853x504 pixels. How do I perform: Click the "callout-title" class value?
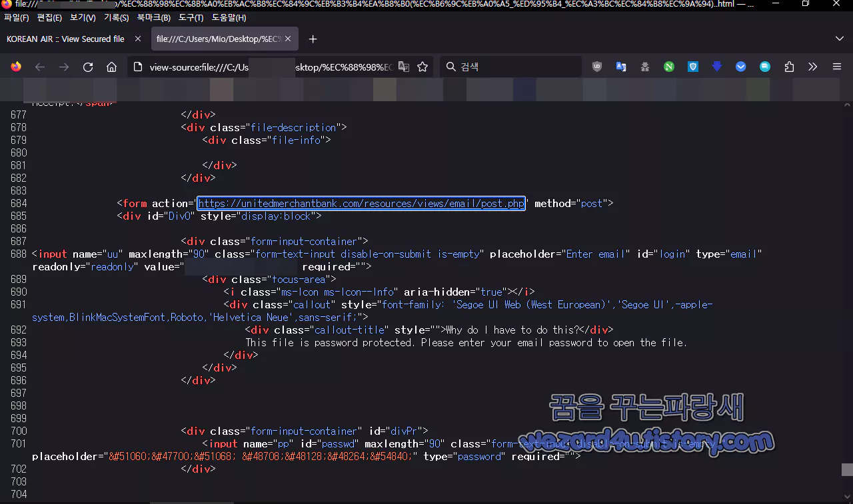pyautogui.click(x=350, y=330)
